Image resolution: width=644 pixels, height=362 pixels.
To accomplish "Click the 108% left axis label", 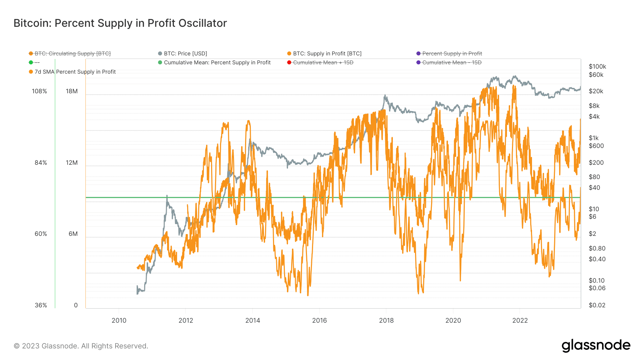I will pyautogui.click(x=39, y=91).
